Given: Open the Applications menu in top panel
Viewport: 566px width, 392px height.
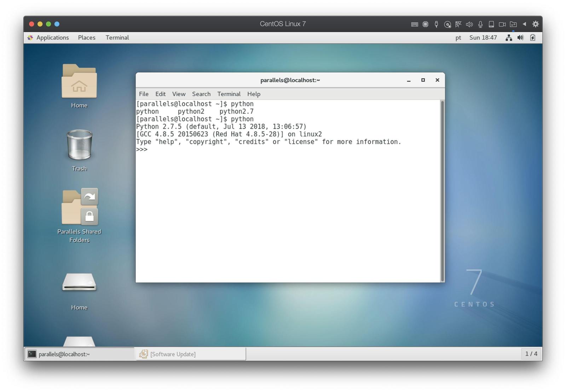Looking at the screenshot, I should 52,37.
